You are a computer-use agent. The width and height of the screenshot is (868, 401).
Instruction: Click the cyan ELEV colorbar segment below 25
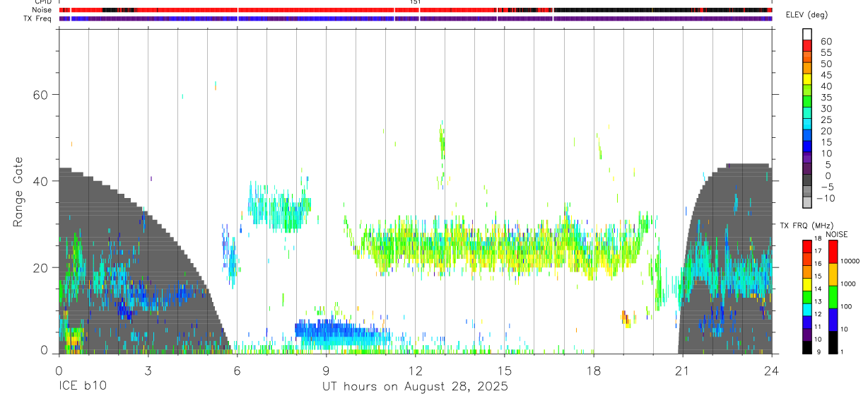(807, 124)
